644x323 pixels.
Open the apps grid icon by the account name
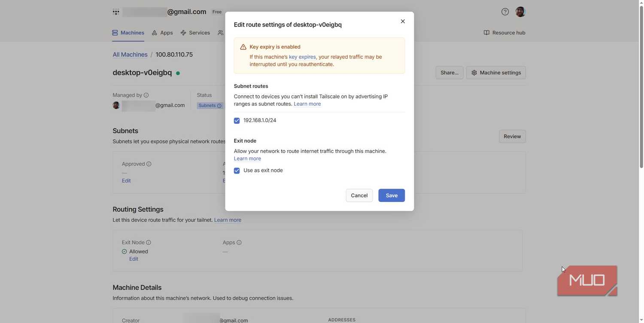[x=116, y=12]
